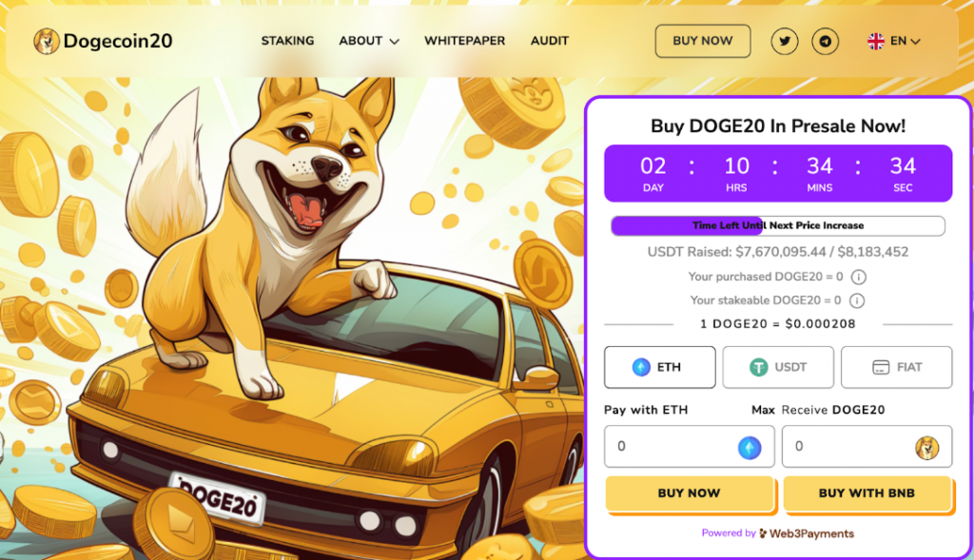Image resolution: width=974 pixels, height=560 pixels.
Task: Select FIAT payment option
Action: [x=896, y=367]
